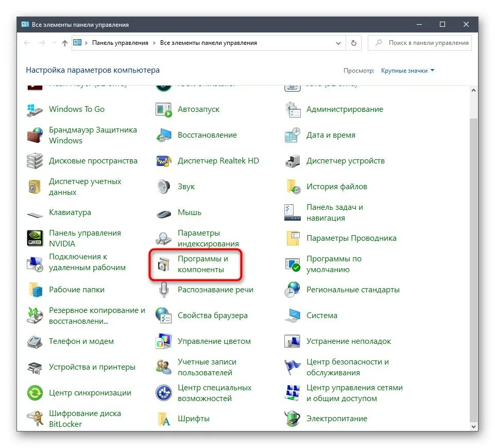Image resolution: width=495 pixels, height=448 pixels.
Task: Click the Электропитание battery icon
Action: coord(293,419)
